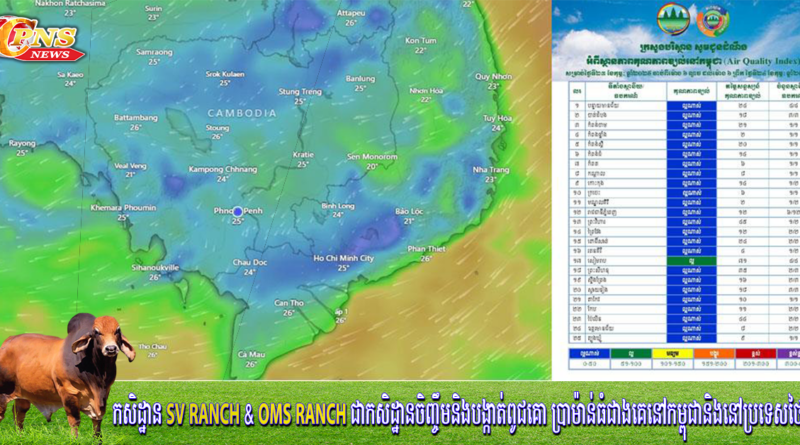Click the "Surin" label

pyautogui.click(x=153, y=9)
